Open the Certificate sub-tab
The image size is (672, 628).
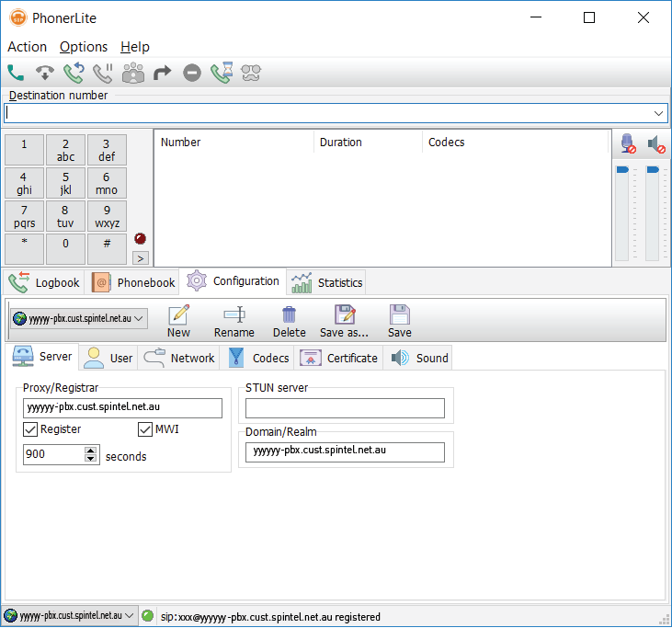pos(338,358)
